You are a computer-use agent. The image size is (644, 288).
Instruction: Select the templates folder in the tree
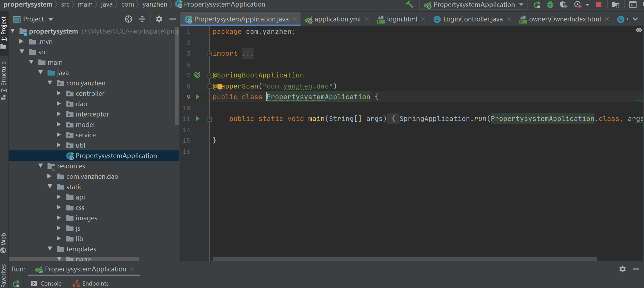[81, 249]
